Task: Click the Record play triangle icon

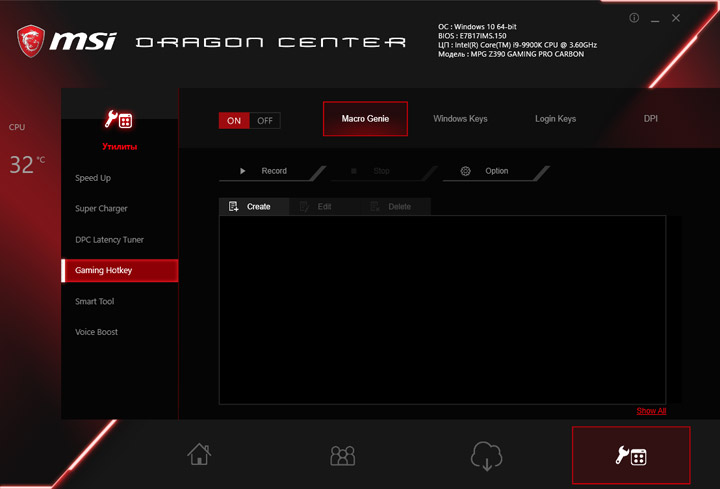Action: (242, 171)
